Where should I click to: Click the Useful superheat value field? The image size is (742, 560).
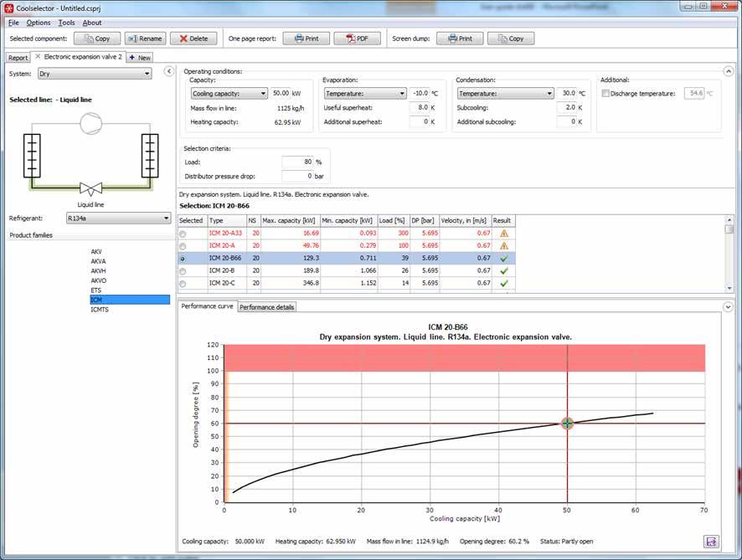420,107
